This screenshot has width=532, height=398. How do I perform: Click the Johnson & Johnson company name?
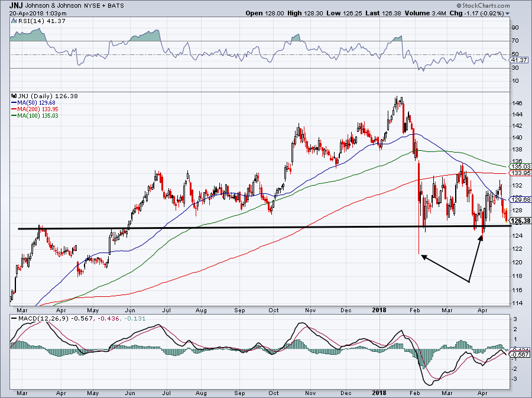pyautogui.click(x=53, y=5)
